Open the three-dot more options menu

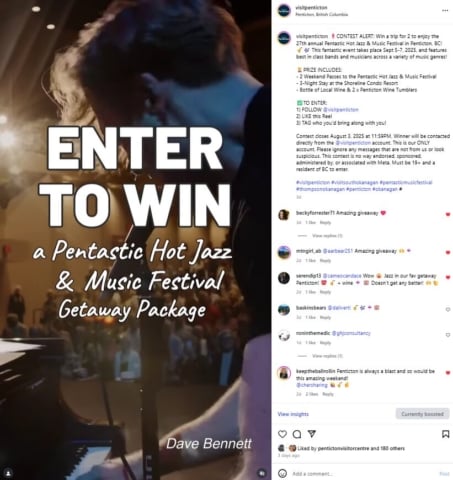point(445,11)
